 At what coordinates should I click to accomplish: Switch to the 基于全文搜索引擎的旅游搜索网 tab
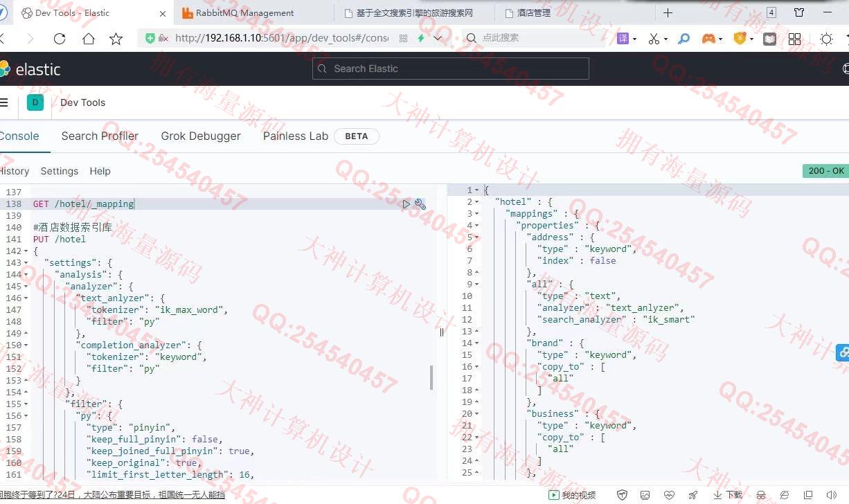point(415,13)
